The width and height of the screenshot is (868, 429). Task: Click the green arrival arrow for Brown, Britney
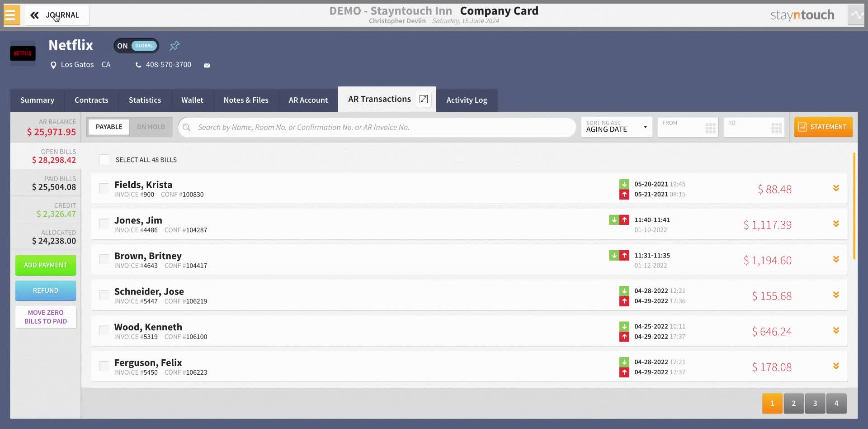(x=614, y=256)
